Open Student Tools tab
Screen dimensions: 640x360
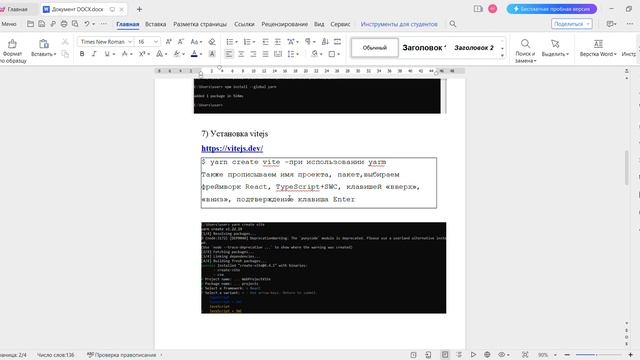(x=399, y=24)
